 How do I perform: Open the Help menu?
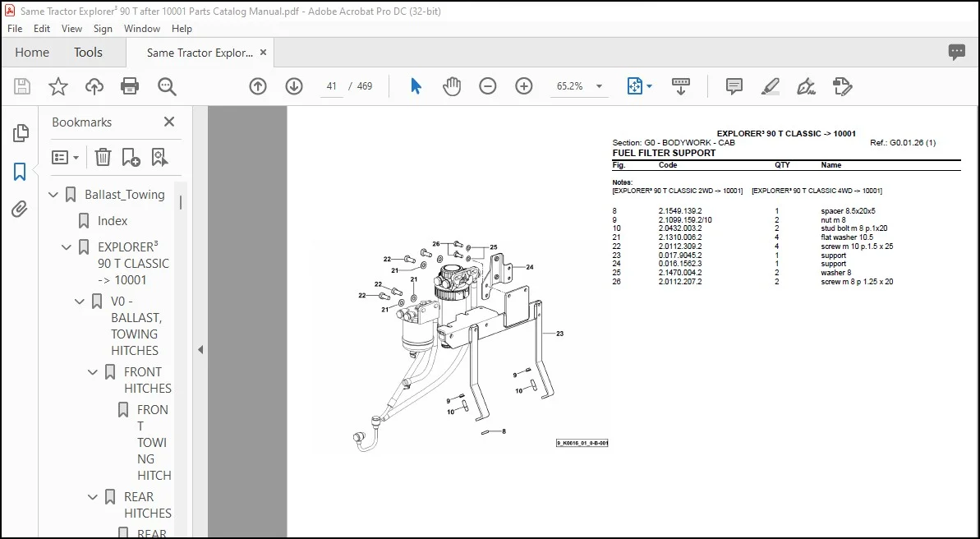tap(182, 29)
